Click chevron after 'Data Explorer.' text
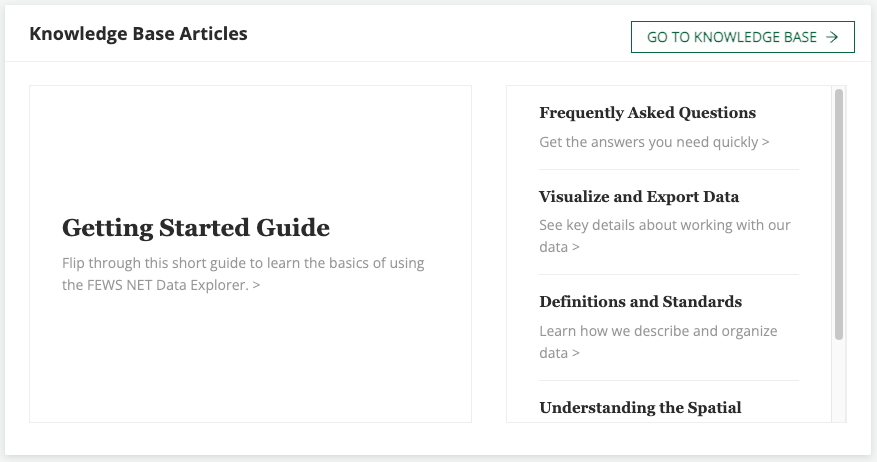 click(x=257, y=285)
